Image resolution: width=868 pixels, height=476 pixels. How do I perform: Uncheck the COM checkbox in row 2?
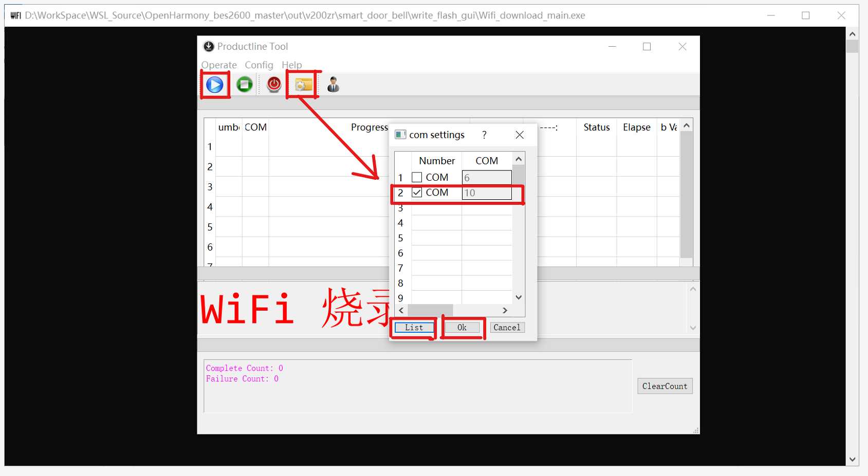pos(417,193)
